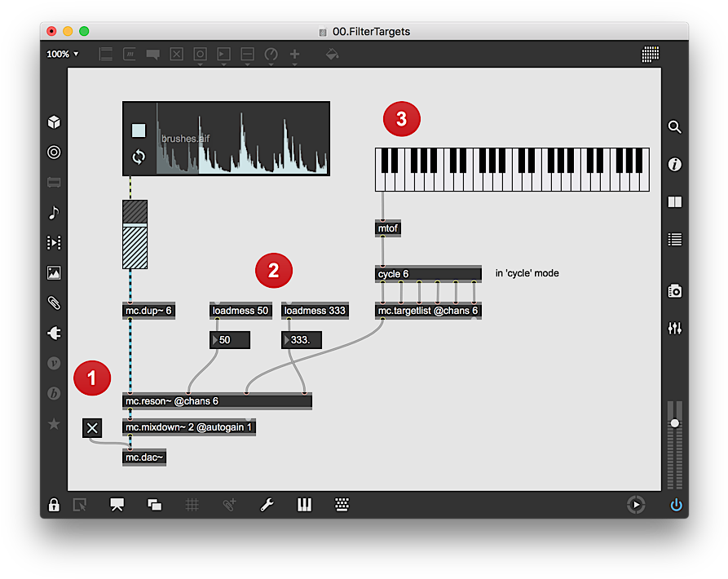This screenshot has width=728, height=579.
Task: Open the object browser cube icon
Action: point(54,122)
